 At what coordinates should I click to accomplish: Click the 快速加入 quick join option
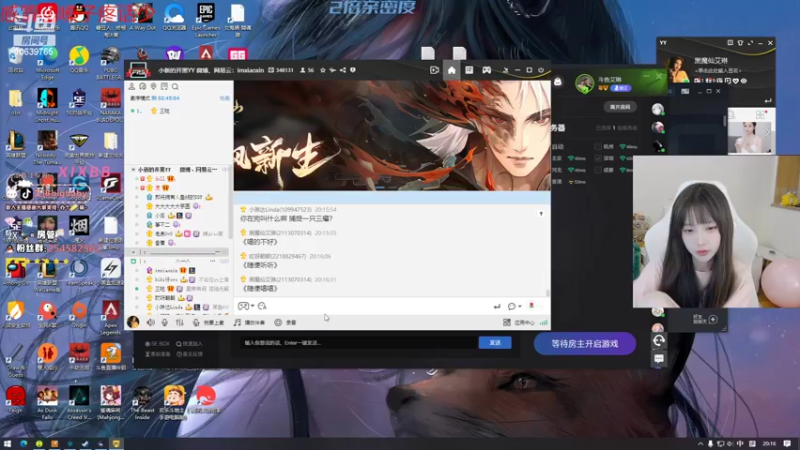click(189, 344)
